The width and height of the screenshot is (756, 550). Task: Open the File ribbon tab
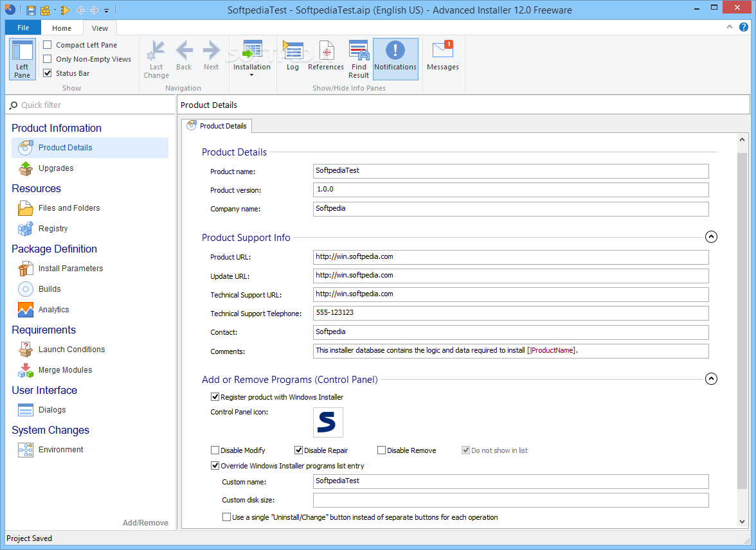(x=23, y=28)
